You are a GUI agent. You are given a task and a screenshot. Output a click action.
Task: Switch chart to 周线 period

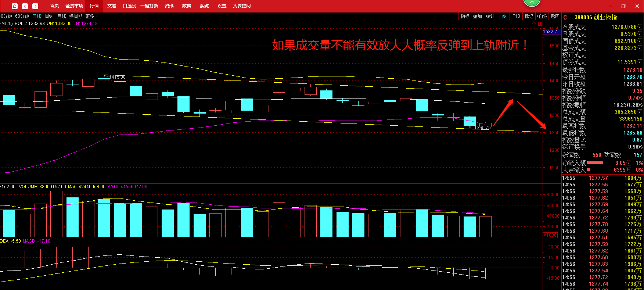(x=49, y=16)
